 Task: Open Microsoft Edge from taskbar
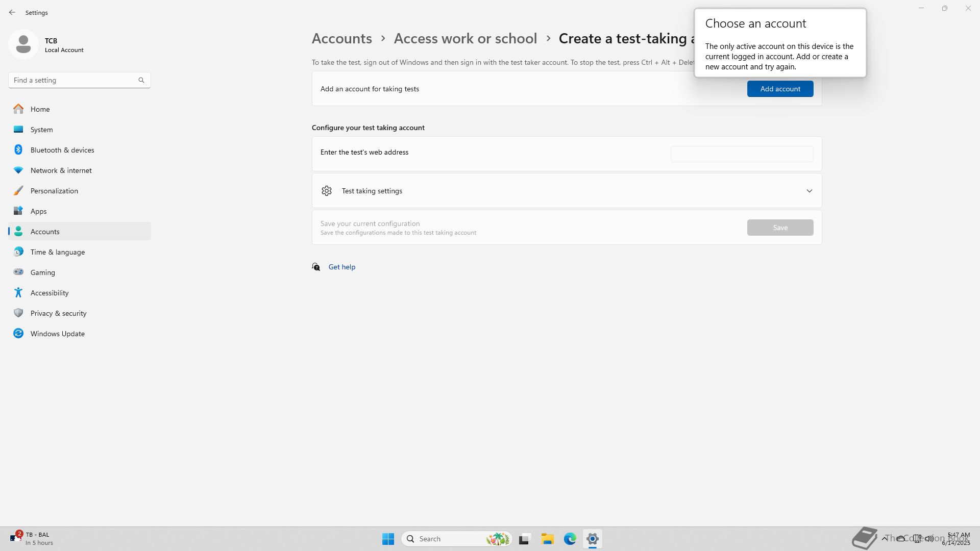pyautogui.click(x=570, y=539)
